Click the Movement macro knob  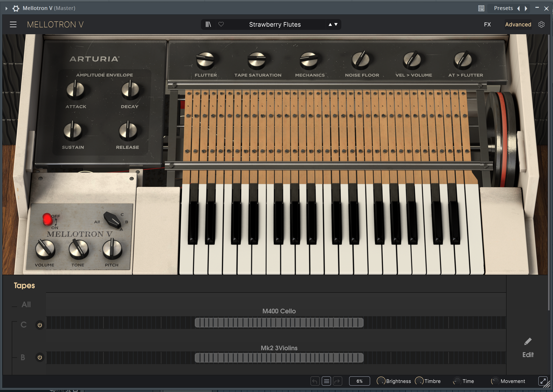tap(495, 381)
